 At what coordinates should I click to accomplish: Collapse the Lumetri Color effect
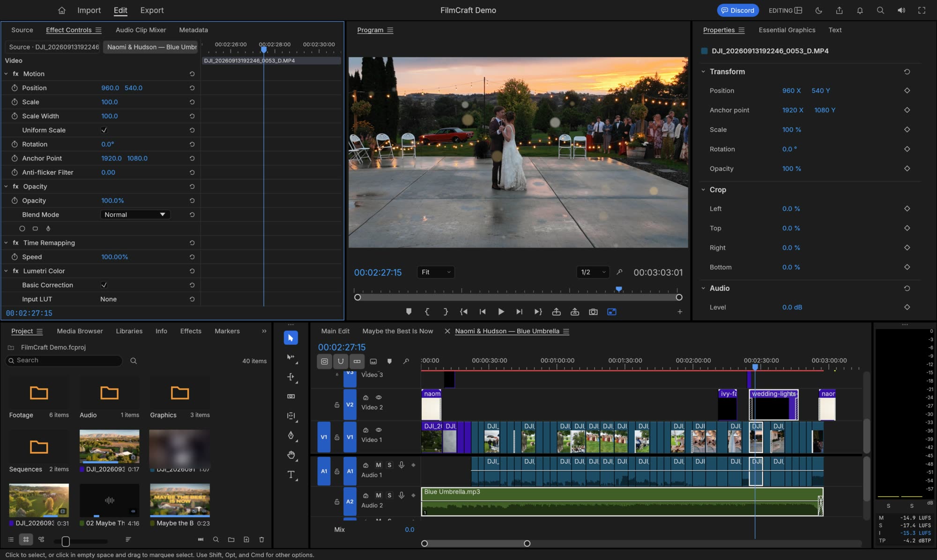[6, 271]
